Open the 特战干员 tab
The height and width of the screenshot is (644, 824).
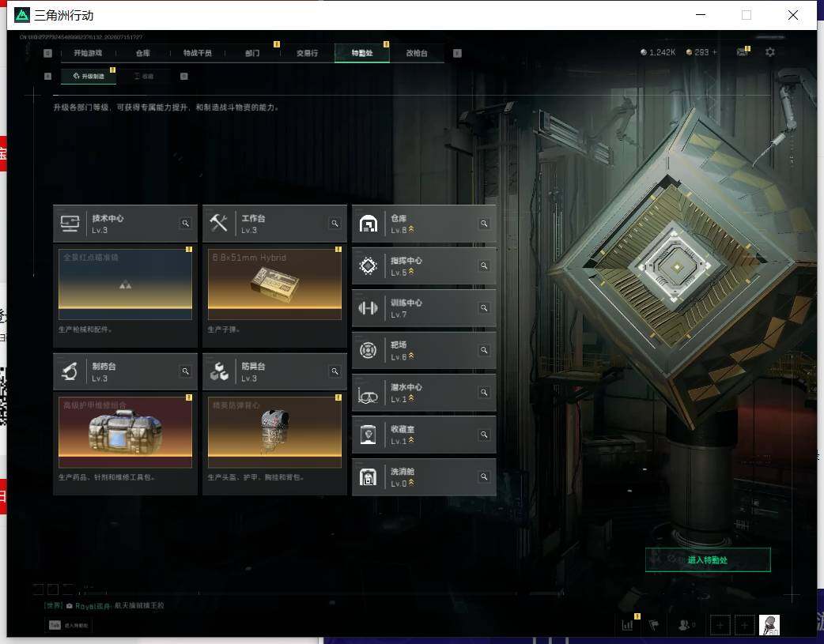click(198, 53)
